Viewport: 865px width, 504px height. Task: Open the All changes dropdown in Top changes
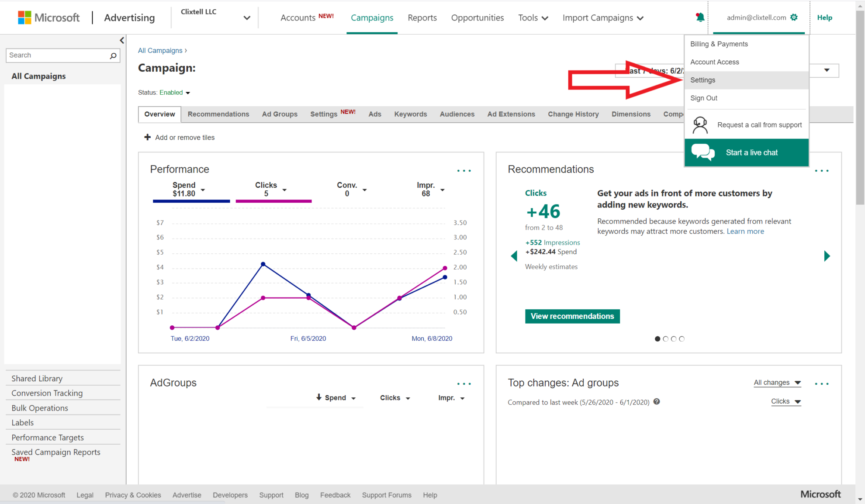tap(777, 382)
